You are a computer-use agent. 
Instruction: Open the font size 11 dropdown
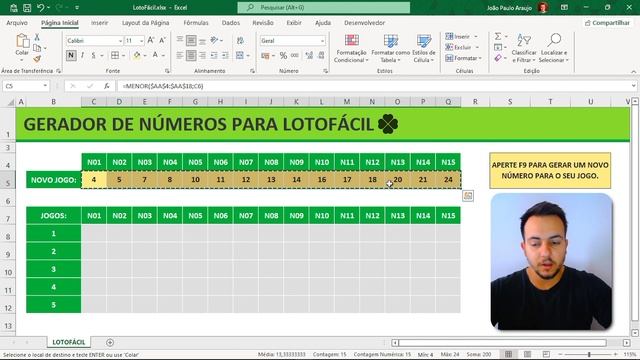click(x=142, y=41)
